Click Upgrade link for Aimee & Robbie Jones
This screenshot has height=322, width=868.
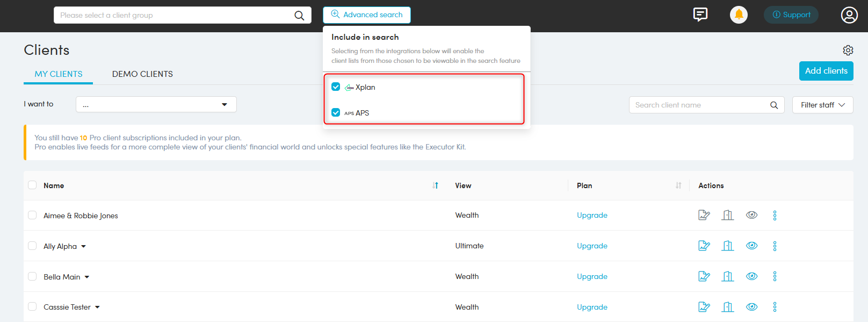tap(592, 215)
